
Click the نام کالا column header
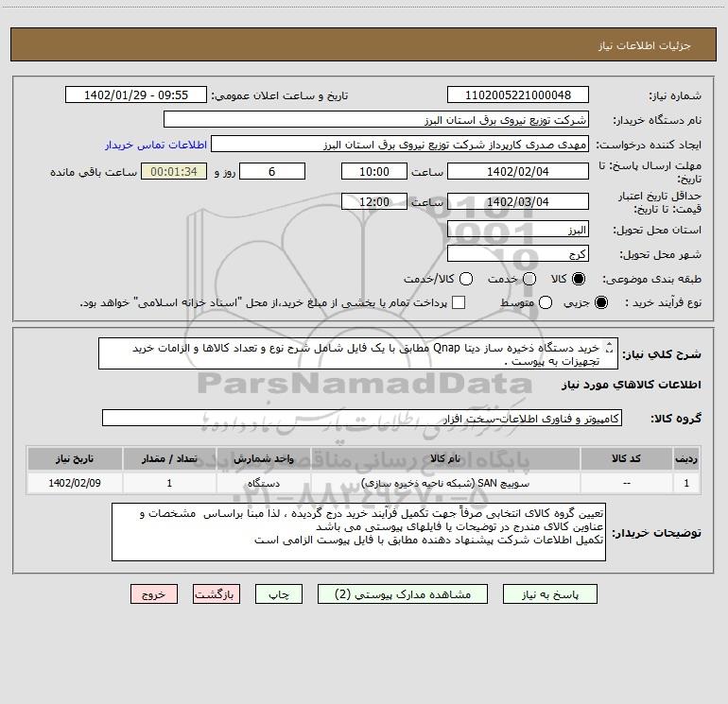point(444,458)
